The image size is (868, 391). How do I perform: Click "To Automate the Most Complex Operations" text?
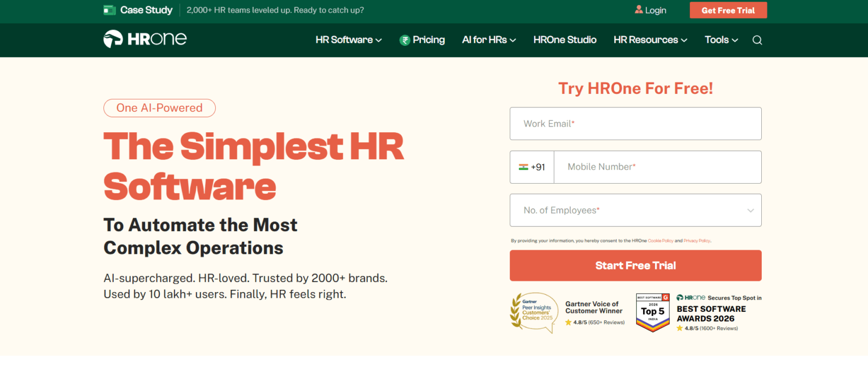[201, 236]
